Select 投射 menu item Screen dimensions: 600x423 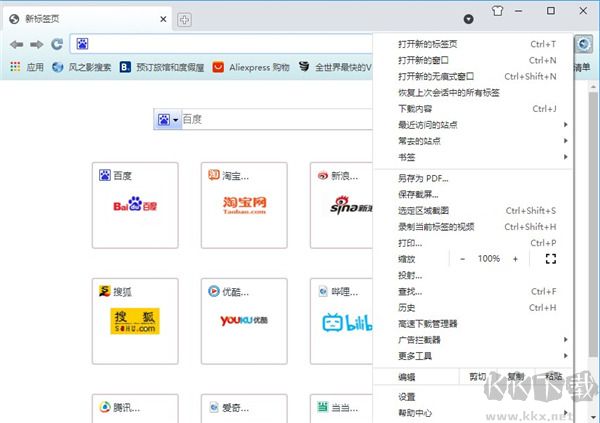click(473, 275)
